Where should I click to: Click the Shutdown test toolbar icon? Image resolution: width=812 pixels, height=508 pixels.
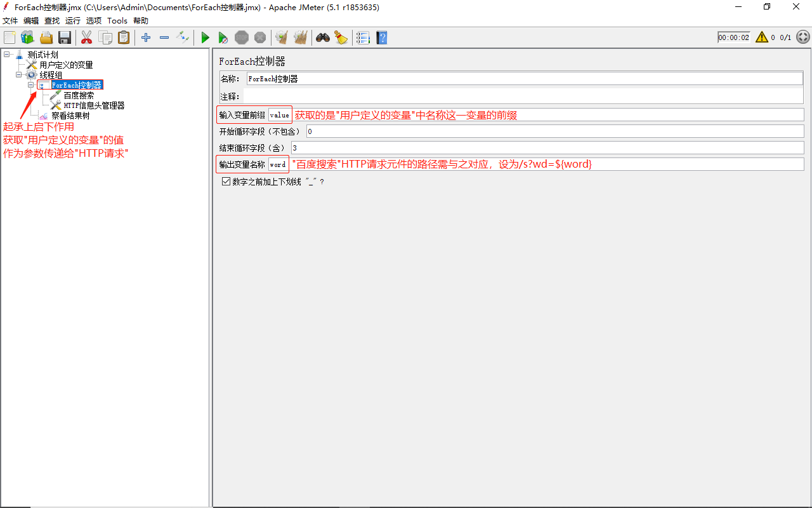pos(260,37)
